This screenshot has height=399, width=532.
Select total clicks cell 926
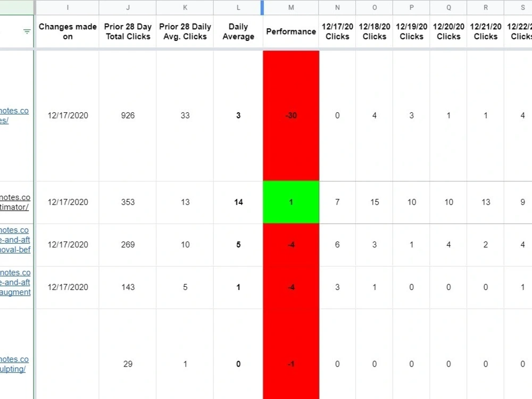coord(128,115)
